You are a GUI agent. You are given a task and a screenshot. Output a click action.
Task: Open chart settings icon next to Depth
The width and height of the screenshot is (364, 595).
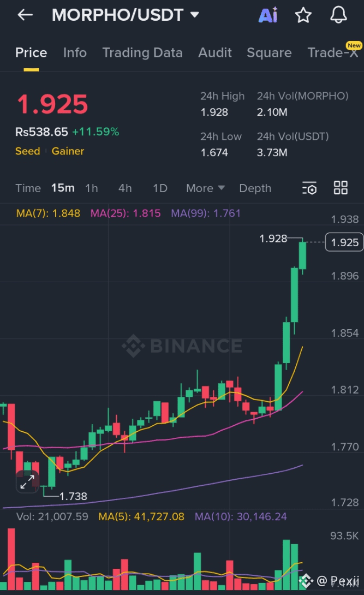(309, 188)
